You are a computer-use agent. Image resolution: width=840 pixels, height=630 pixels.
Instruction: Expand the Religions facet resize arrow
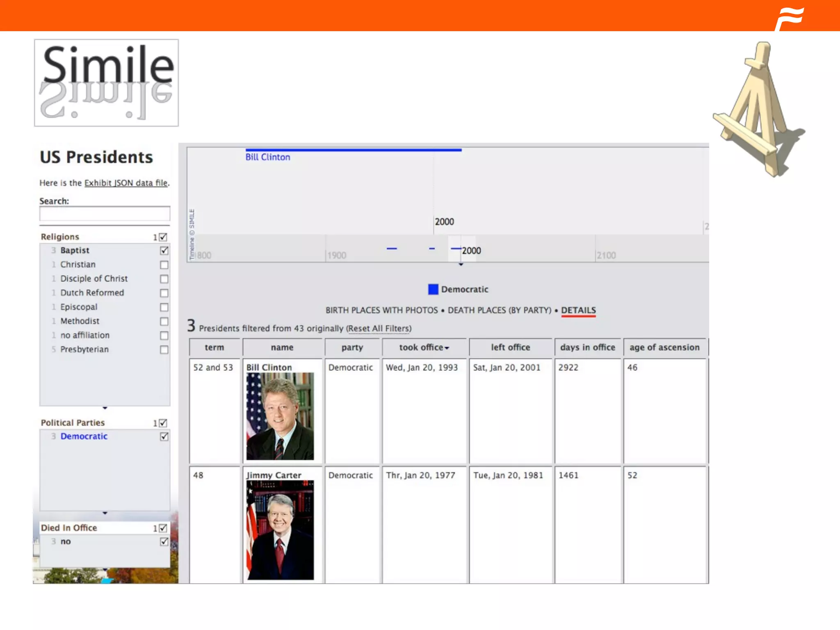tap(105, 408)
